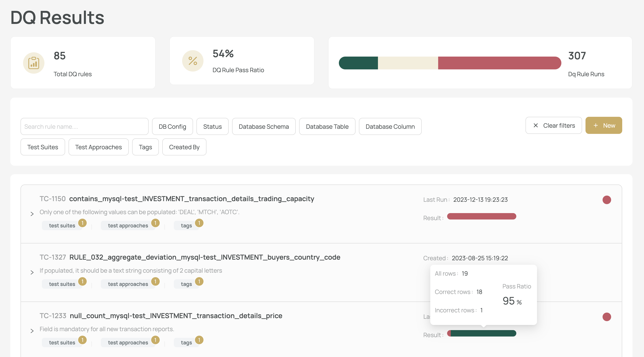Open the Database Schema filter
This screenshot has height=357, width=644.
(264, 126)
